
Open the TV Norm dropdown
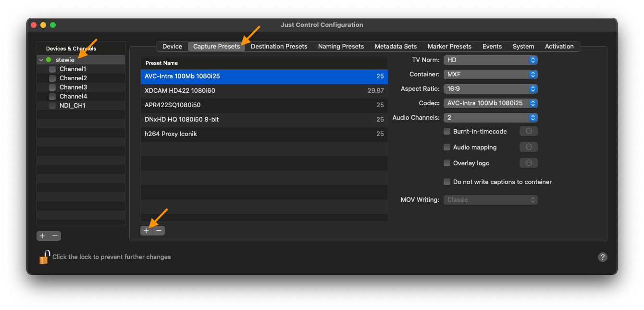[490, 60]
